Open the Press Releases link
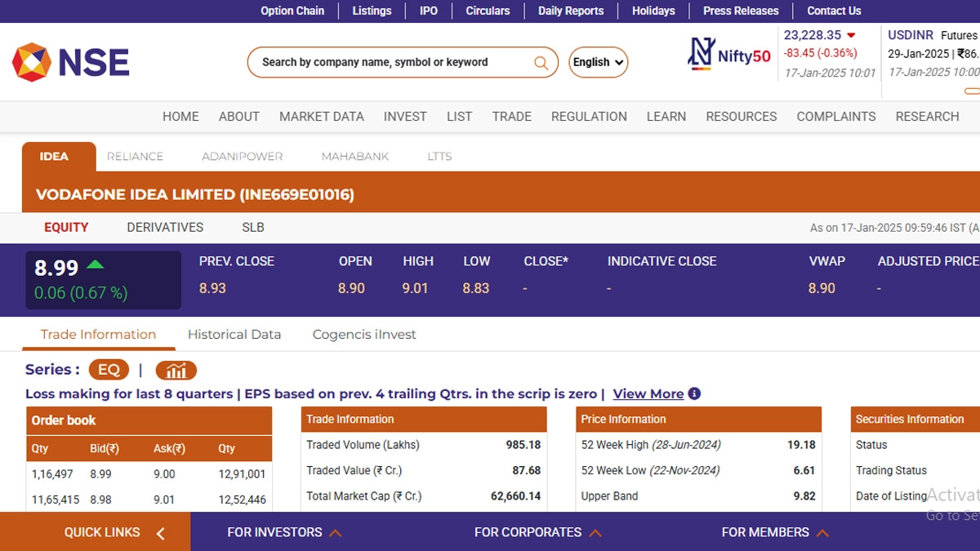The width and height of the screenshot is (980, 551). [741, 11]
